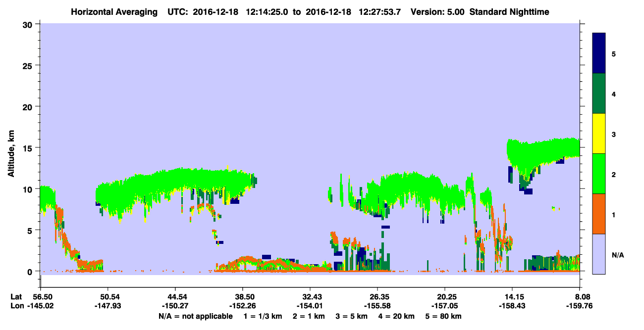Click the 'Lat' row label
Screen dimensions: 644x330
[16, 296]
